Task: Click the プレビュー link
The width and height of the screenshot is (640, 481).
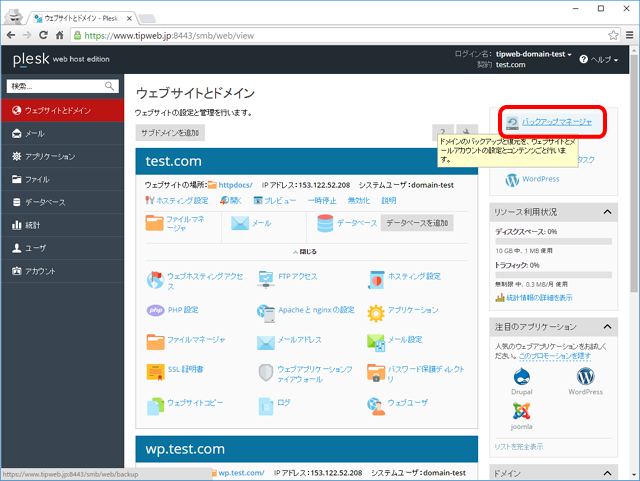Action: coord(280,200)
